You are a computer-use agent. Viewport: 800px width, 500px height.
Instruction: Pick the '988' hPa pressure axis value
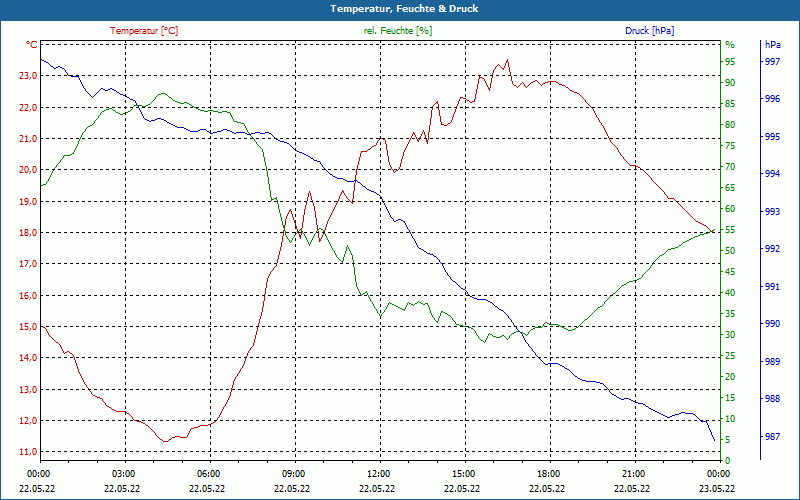(x=773, y=399)
